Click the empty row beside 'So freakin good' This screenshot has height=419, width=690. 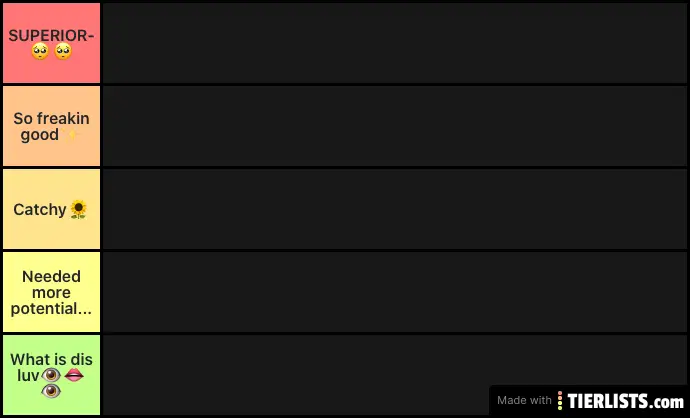coord(395,126)
